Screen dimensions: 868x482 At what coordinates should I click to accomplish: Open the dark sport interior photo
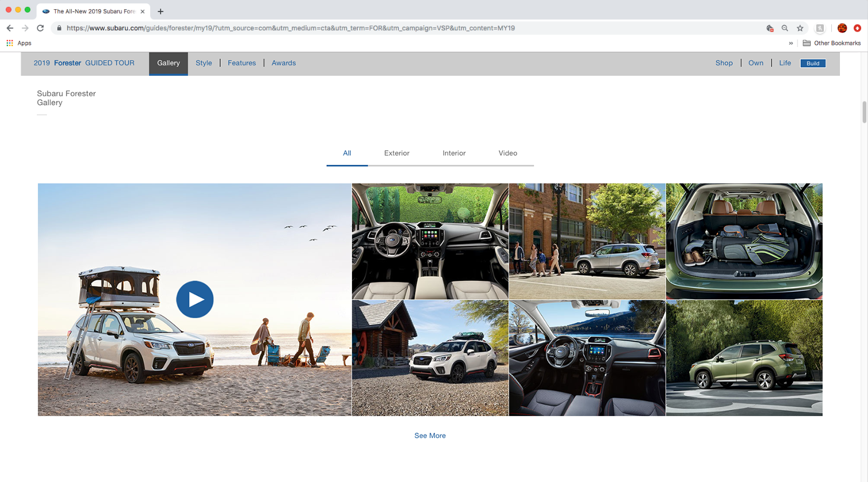(587, 358)
